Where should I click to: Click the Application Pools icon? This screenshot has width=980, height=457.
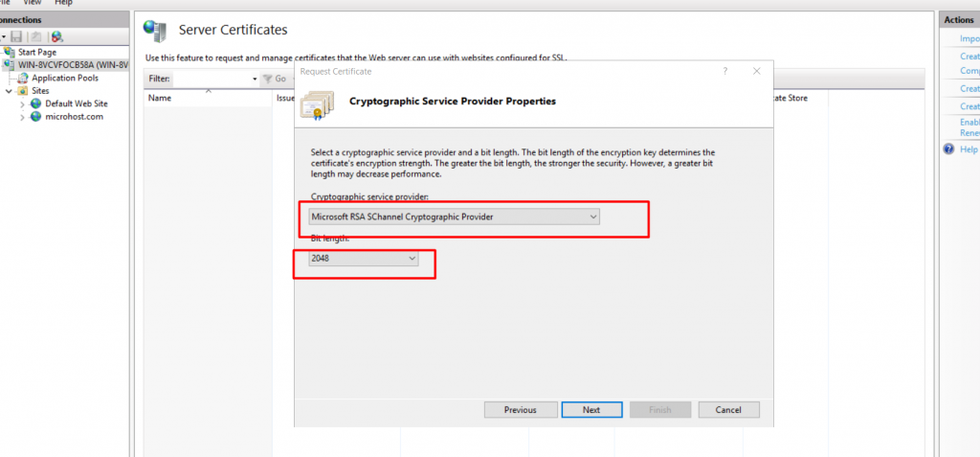(x=23, y=79)
